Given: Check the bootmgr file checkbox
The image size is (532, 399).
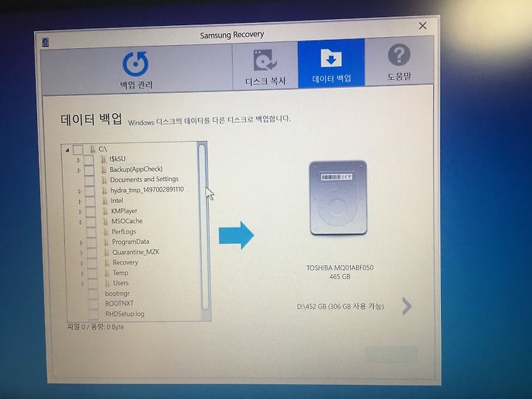Looking at the screenshot, I should (93, 294).
